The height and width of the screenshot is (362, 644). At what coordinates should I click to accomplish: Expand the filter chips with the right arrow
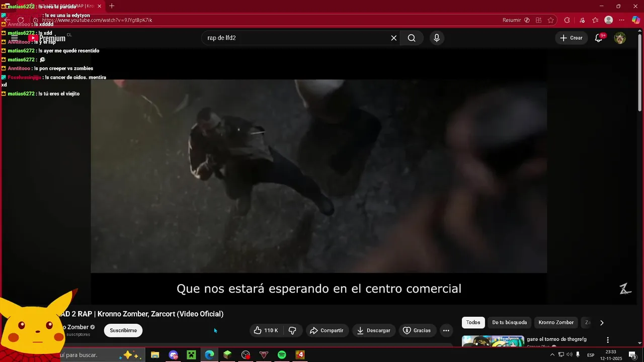(602, 323)
